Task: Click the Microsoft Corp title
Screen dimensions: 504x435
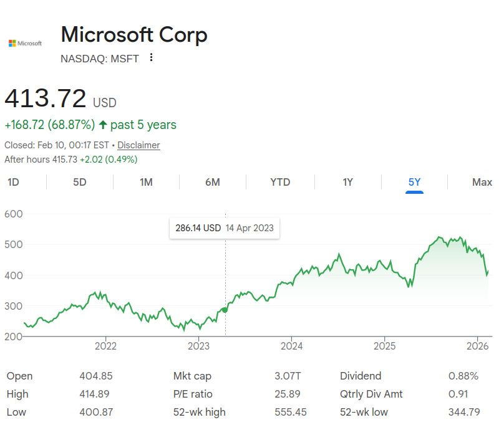Action: [134, 34]
